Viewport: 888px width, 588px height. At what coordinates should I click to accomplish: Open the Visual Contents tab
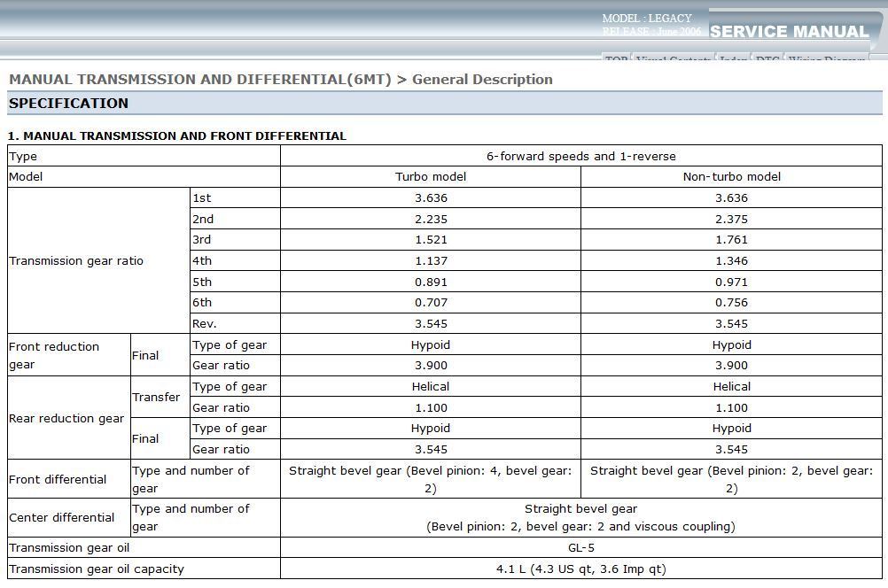[x=673, y=59]
